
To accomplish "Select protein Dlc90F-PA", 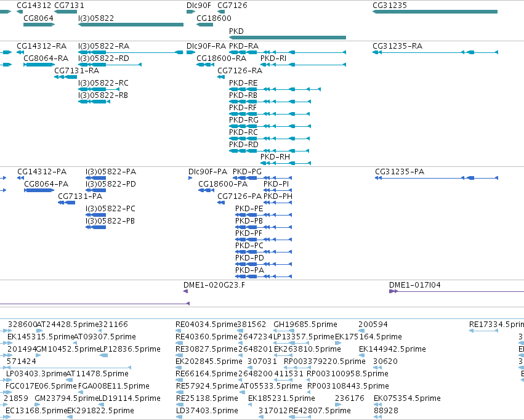I will pyautogui.click(x=208, y=171).
